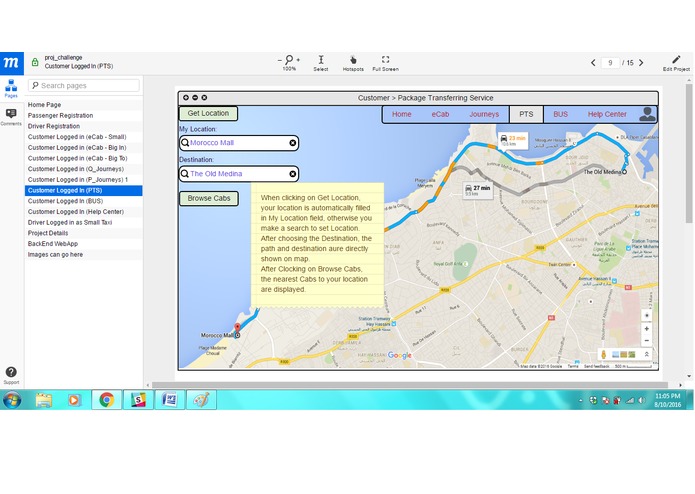The image size is (695, 494).
Task: Clear the Morocco Mall field
Action: tap(293, 143)
